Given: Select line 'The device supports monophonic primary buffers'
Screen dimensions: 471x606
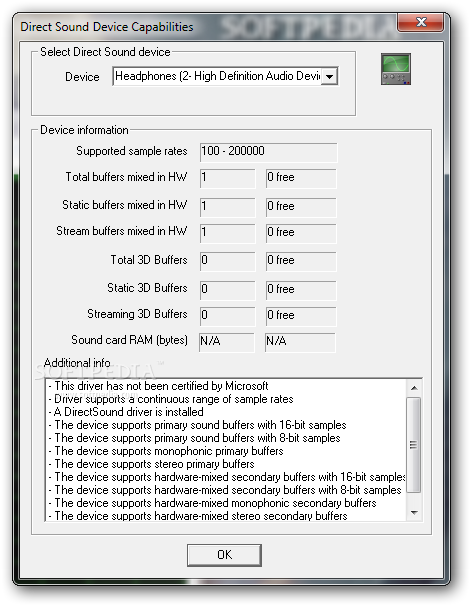Looking at the screenshot, I should click(x=165, y=451).
